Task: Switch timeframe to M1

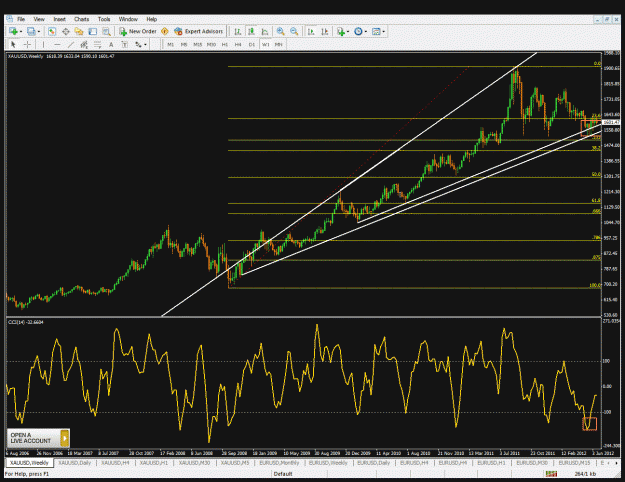Action: (x=171, y=44)
